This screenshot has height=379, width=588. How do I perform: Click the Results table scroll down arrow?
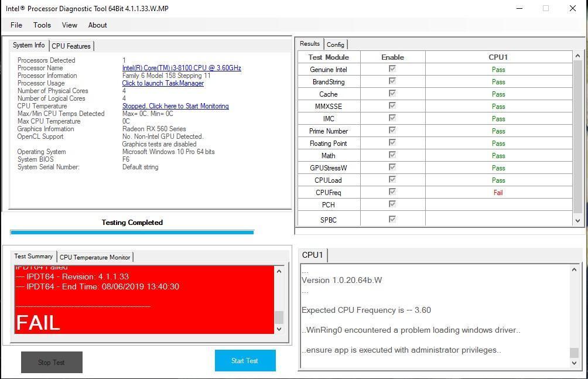(577, 221)
